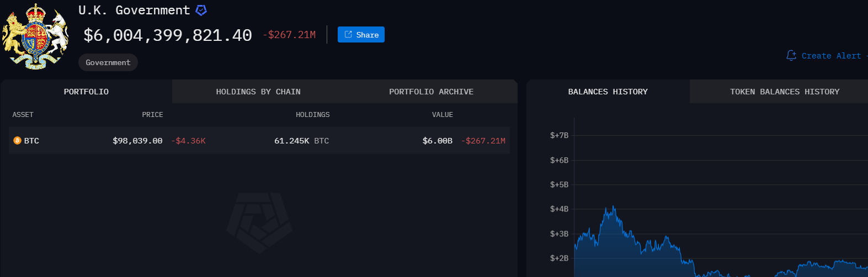Switch to the Token Balances History tab
Viewport: 868px width, 277px height.
(784, 92)
